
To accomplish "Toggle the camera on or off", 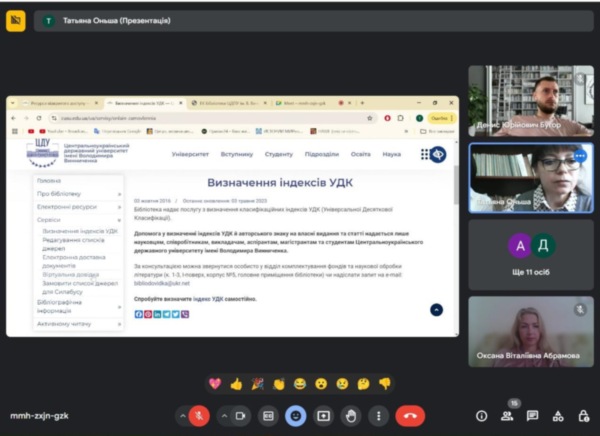I will click(240, 415).
